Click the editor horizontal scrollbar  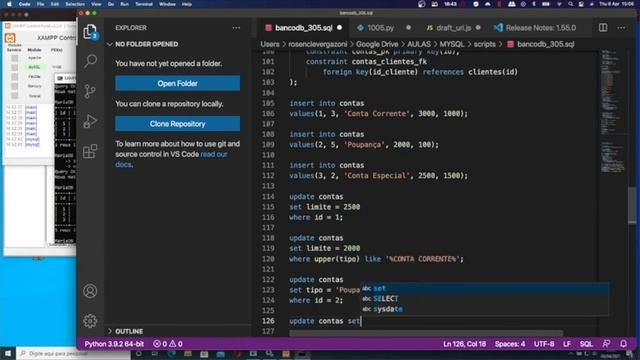426,333
